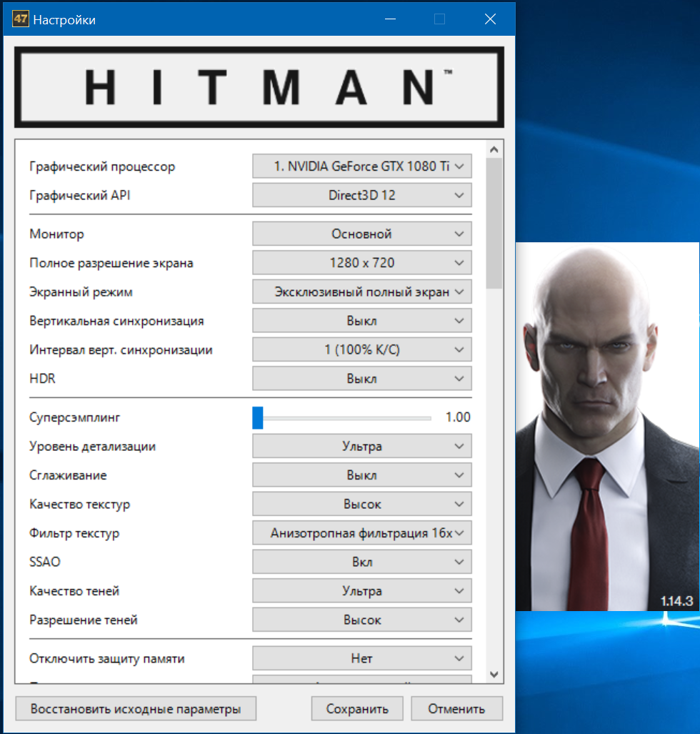Click the Качество теней label
700x734 pixels.
coord(74,591)
